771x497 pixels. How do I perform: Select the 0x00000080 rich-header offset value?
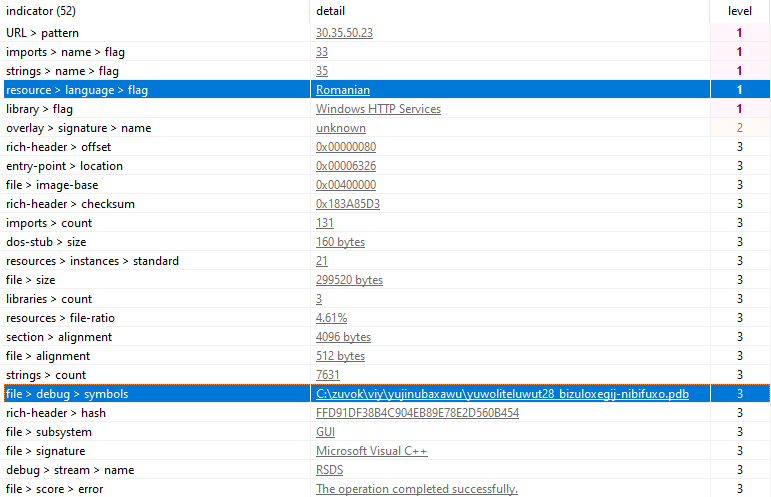pyautogui.click(x=346, y=147)
